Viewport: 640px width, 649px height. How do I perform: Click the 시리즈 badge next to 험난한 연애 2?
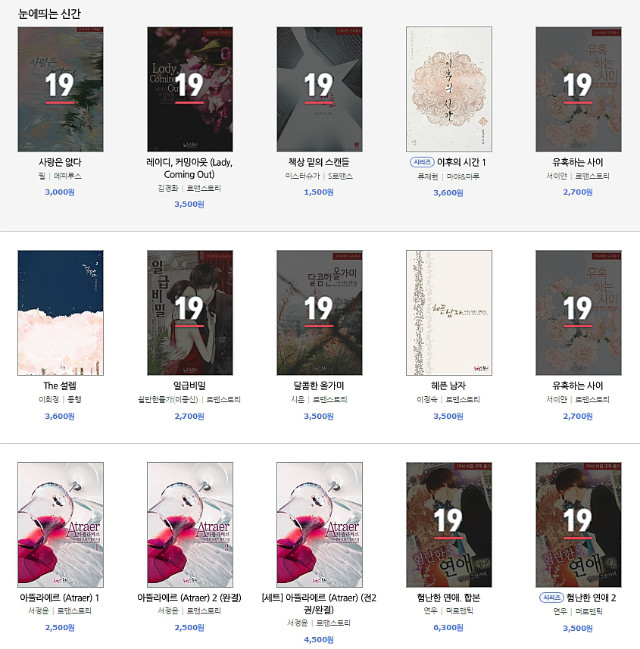[x=551, y=598]
